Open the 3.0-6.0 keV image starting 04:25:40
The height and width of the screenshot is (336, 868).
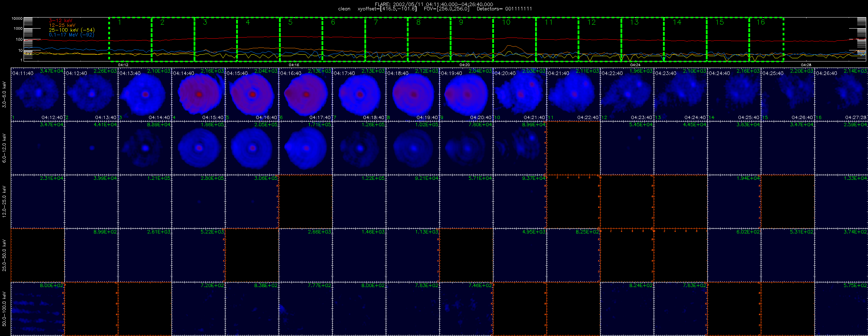[x=788, y=94]
